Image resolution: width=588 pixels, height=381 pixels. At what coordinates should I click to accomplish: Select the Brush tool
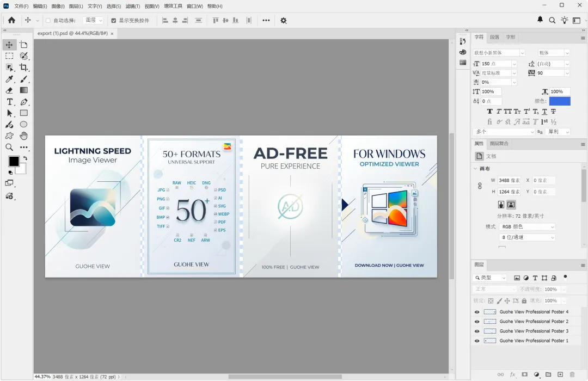[23, 79]
